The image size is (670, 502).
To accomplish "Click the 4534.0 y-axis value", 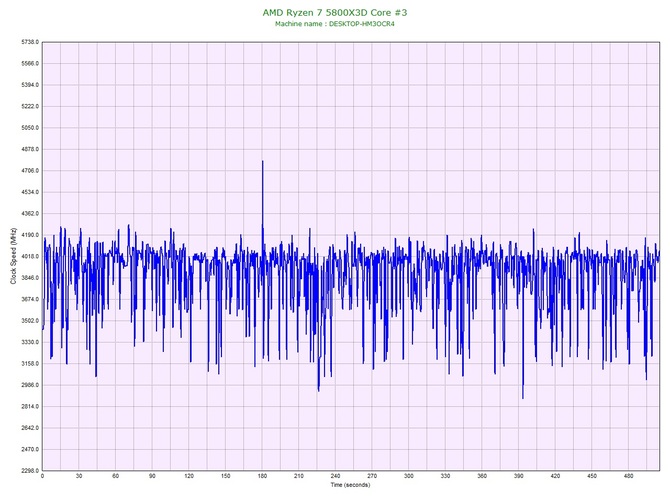I will point(30,192).
